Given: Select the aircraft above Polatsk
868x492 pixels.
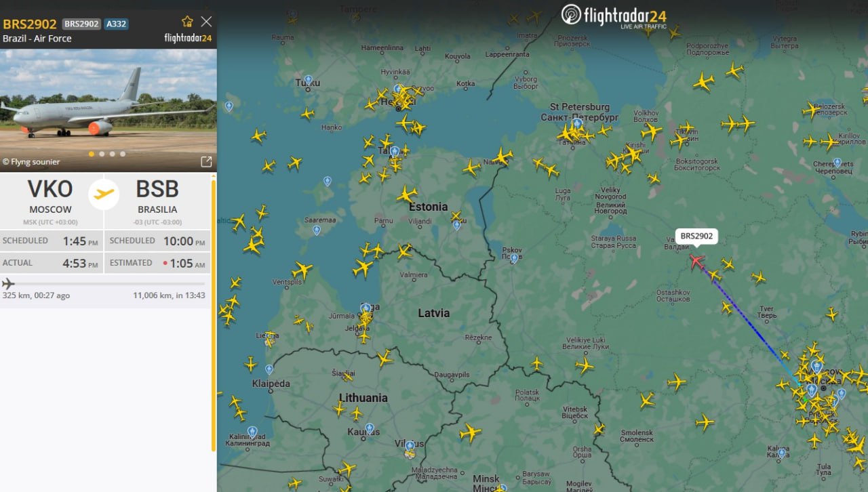Looking at the screenshot, I should (536, 364).
